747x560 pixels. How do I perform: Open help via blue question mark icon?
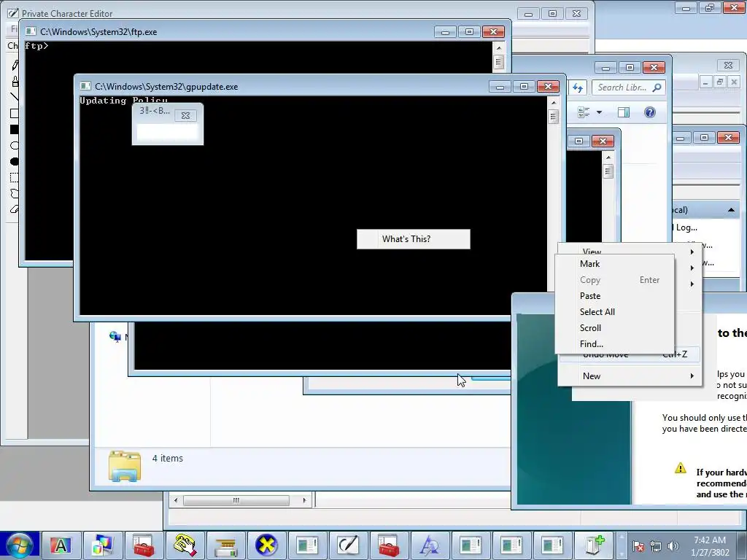pos(650,112)
